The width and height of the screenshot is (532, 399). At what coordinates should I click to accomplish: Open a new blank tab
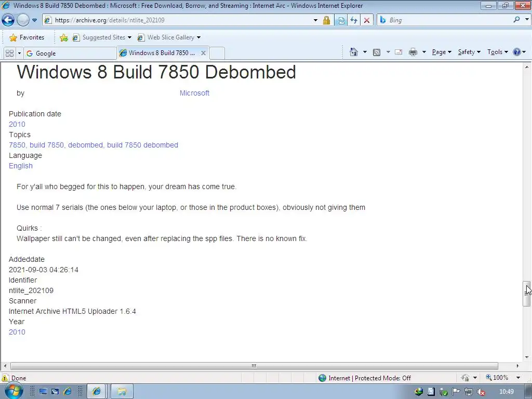tap(217, 54)
